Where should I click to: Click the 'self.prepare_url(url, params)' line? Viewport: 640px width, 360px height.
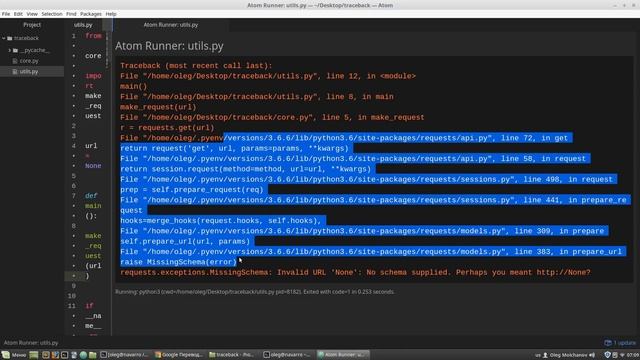(x=185, y=241)
